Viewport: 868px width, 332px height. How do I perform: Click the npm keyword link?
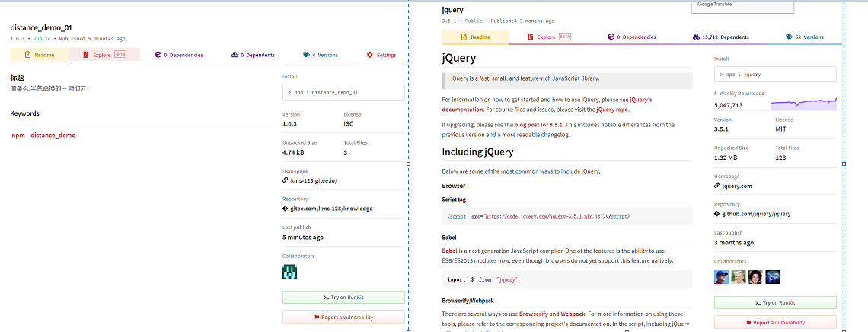tap(18, 135)
